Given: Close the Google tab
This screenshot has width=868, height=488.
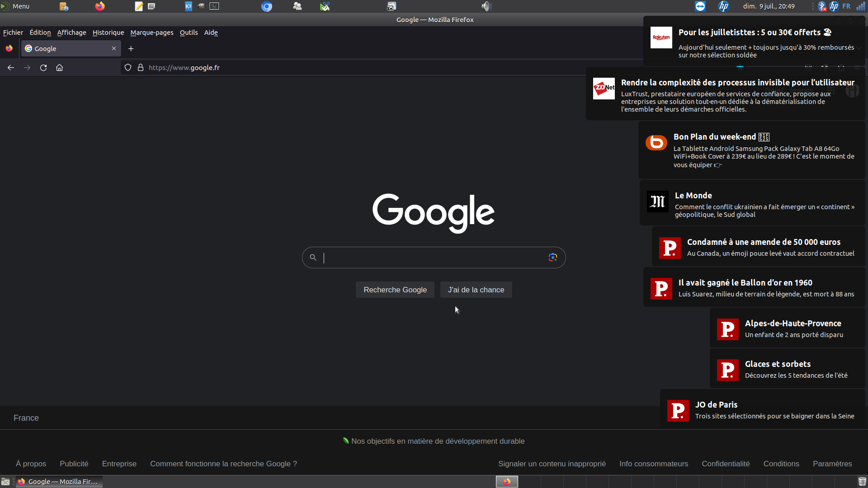Looking at the screenshot, I should coord(114,48).
